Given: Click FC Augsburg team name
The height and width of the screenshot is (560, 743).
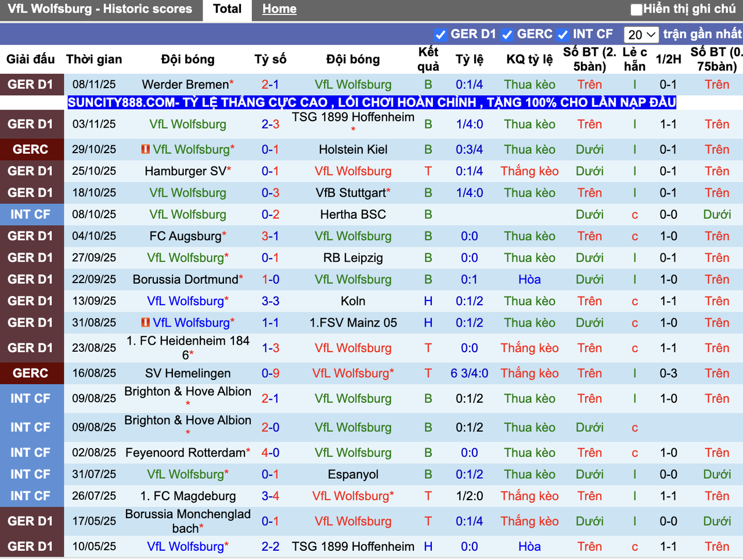Looking at the screenshot, I should tap(185, 236).
